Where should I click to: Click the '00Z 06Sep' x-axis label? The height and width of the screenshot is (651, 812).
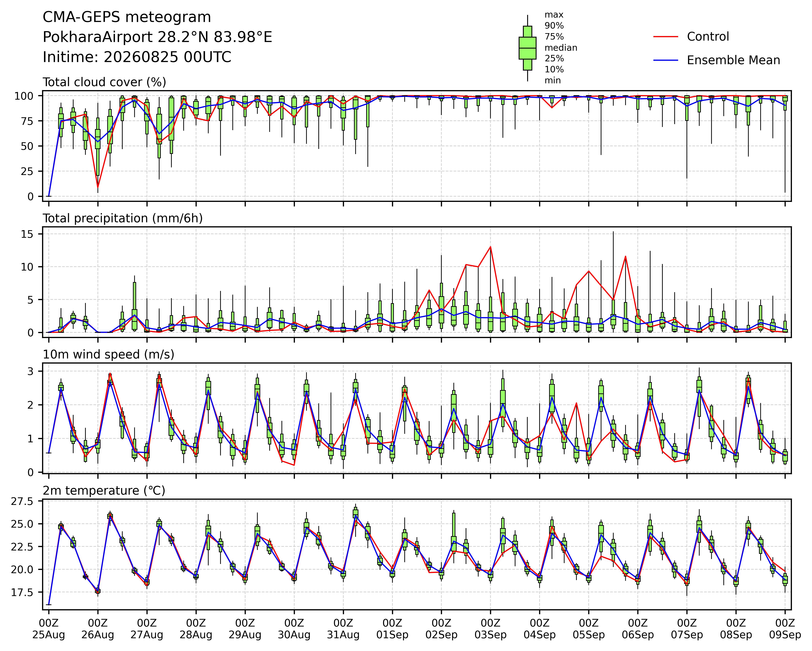[x=638, y=629]
